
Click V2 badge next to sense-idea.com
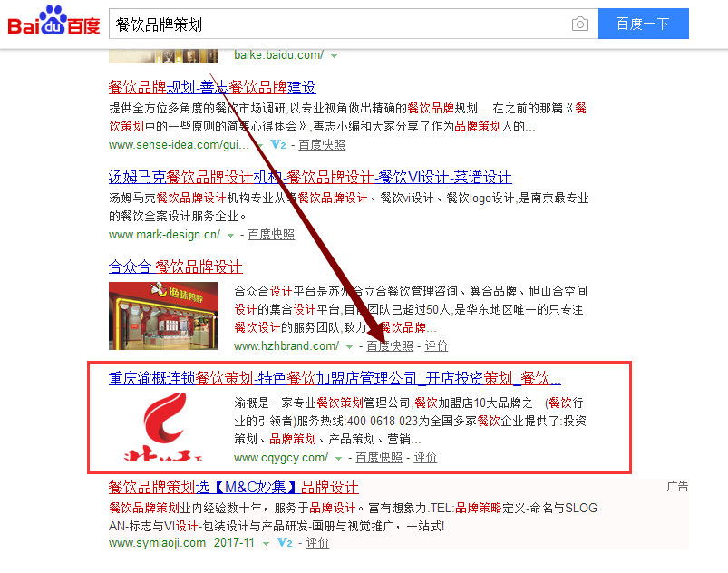[278, 144]
